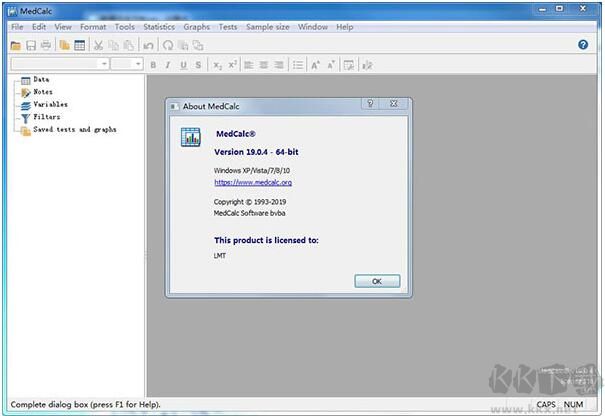Click the MedCalc title bar app icon
This screenshot has height=416, width=605.
(x=13, y=11)
